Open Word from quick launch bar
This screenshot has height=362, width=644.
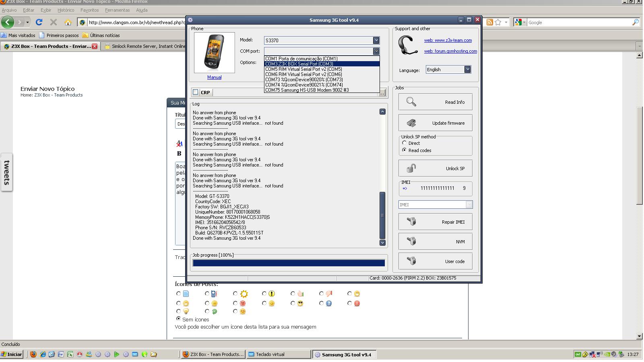click(61, 354)
